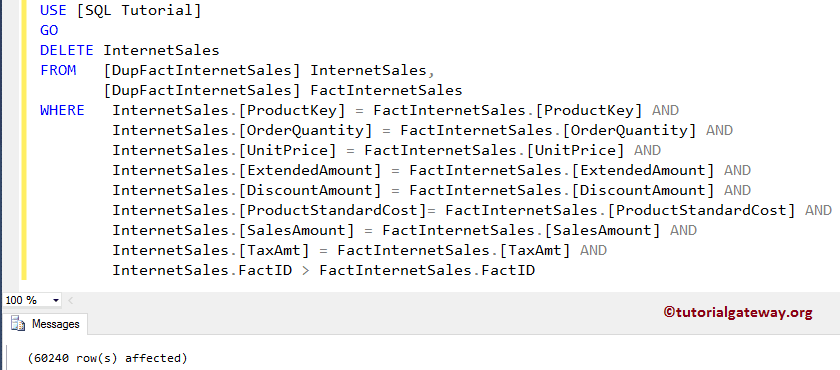Image resolution: width=840 pixels, height=370 pixels.
Task: Click the Messages tab document icon
Action: 18,324
